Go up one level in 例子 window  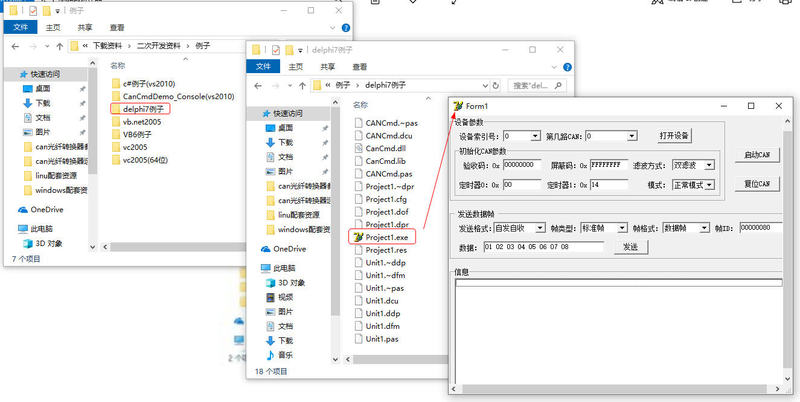[60, 46]
